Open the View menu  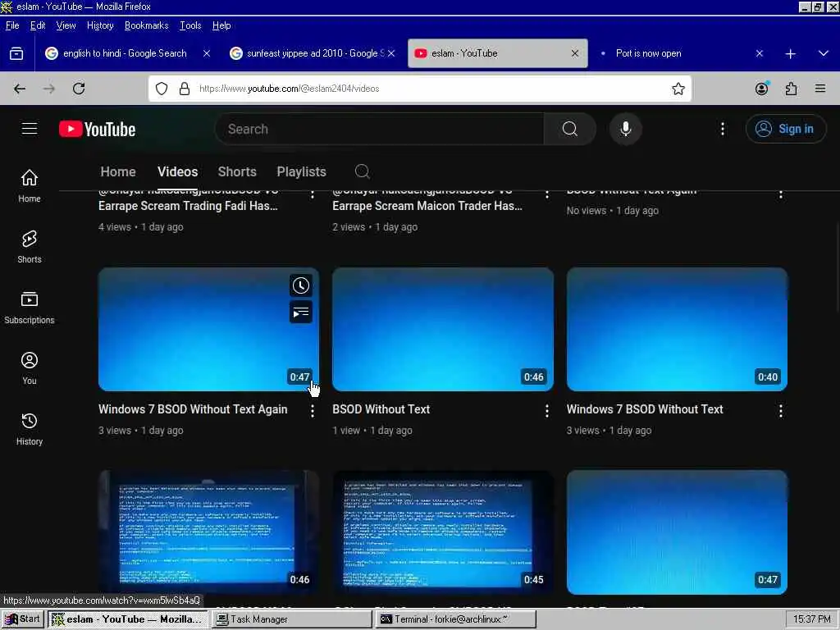(66, 25)
